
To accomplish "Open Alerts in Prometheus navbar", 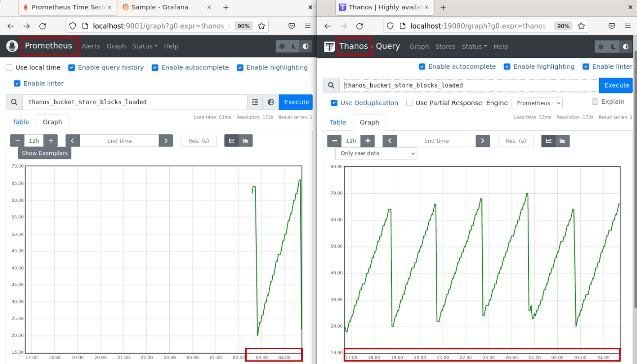I will pos(91,46).
